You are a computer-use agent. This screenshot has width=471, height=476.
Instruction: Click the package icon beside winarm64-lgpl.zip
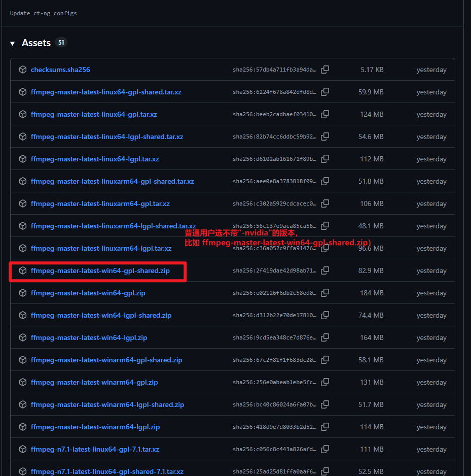(x=23, y=427)
